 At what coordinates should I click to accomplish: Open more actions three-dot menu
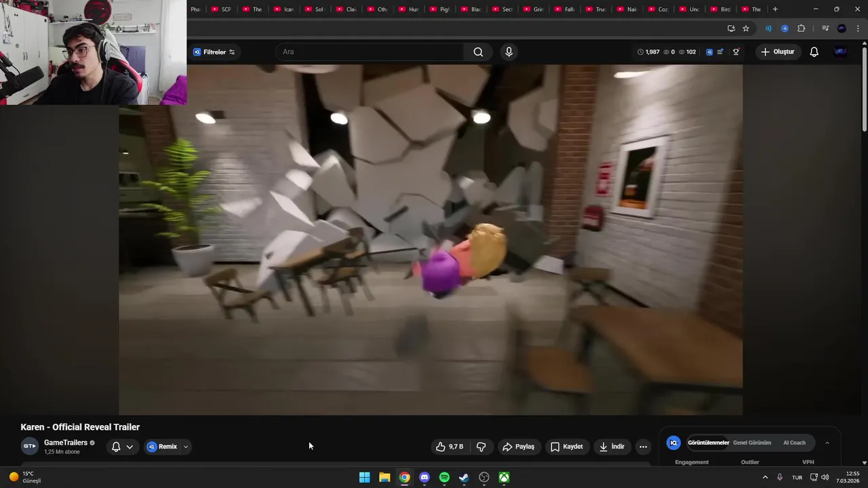[643, 447]
